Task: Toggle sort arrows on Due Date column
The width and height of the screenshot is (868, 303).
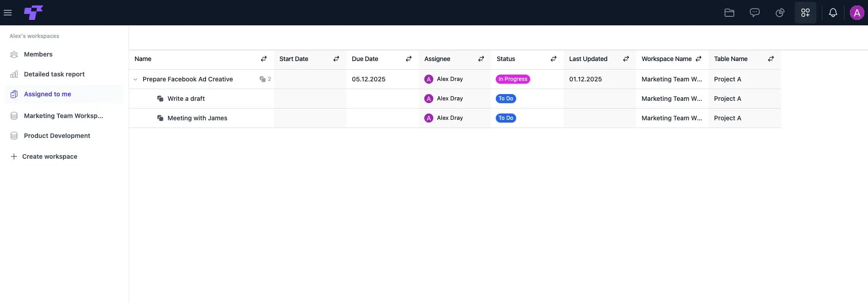Action: click(x=409, y=59)
